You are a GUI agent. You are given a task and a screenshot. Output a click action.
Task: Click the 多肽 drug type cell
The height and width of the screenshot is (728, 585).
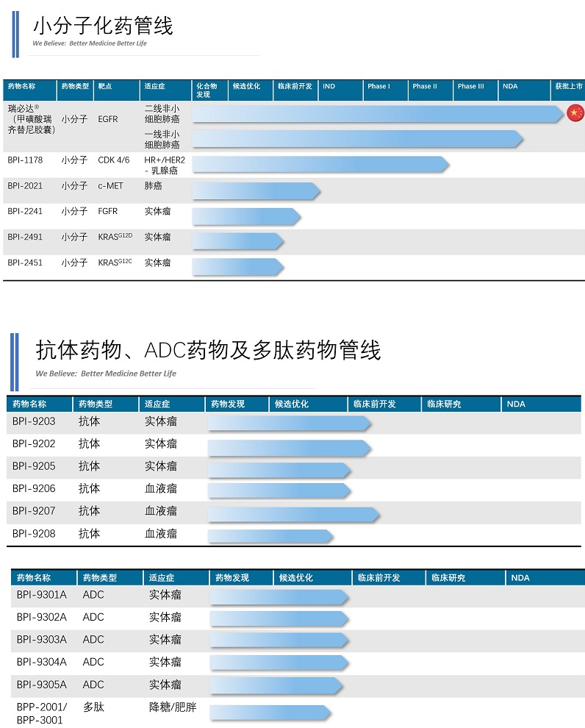(94, 707)
